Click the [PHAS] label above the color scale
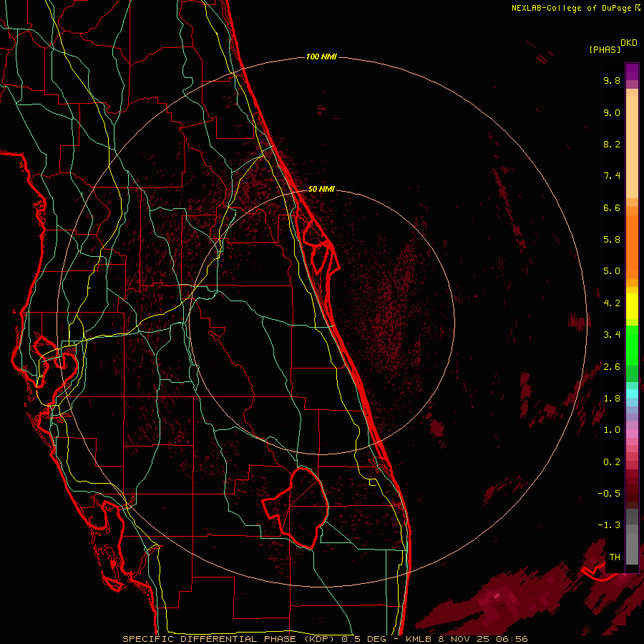 tap(605, 50)
